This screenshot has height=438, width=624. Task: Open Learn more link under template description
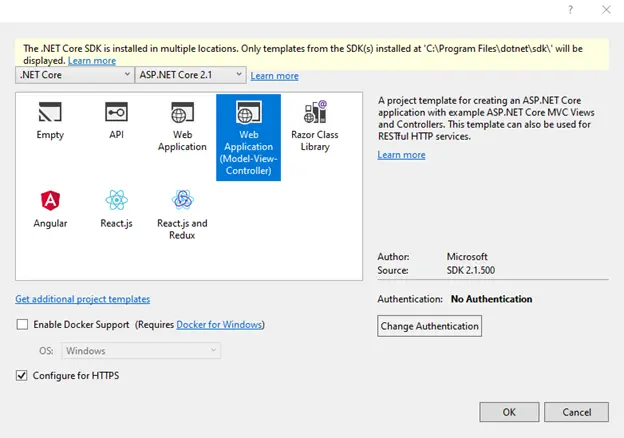tap(402, 155)
